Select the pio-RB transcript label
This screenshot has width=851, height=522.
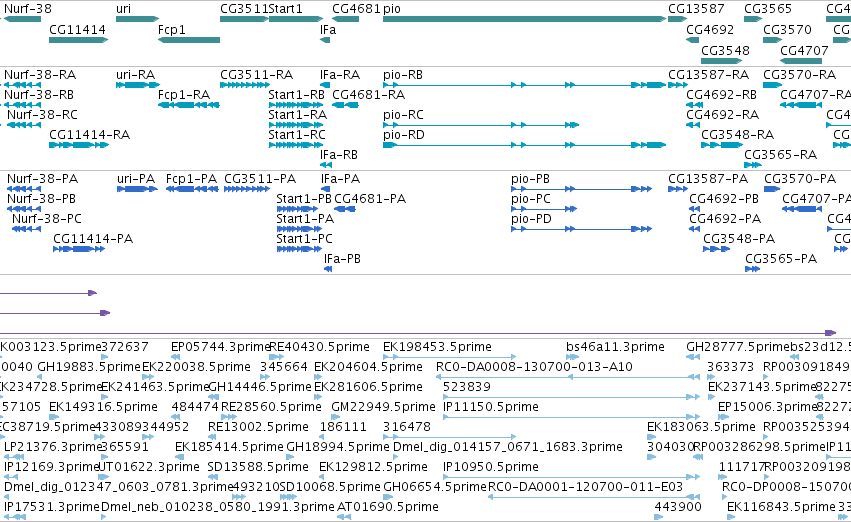coord(403,75)
